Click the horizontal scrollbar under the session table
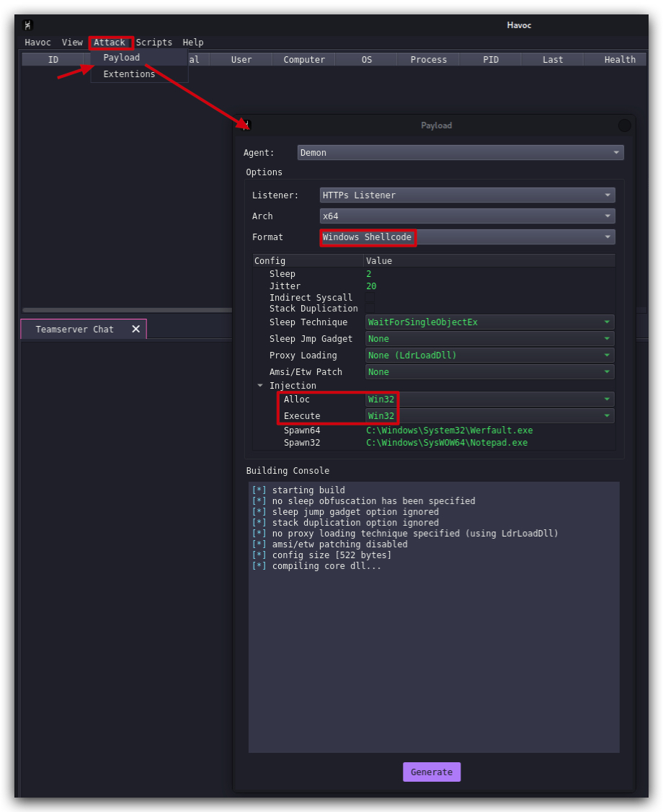Image resolution: width=663 pixels, height=812 pixels. (x=128, y=310)
